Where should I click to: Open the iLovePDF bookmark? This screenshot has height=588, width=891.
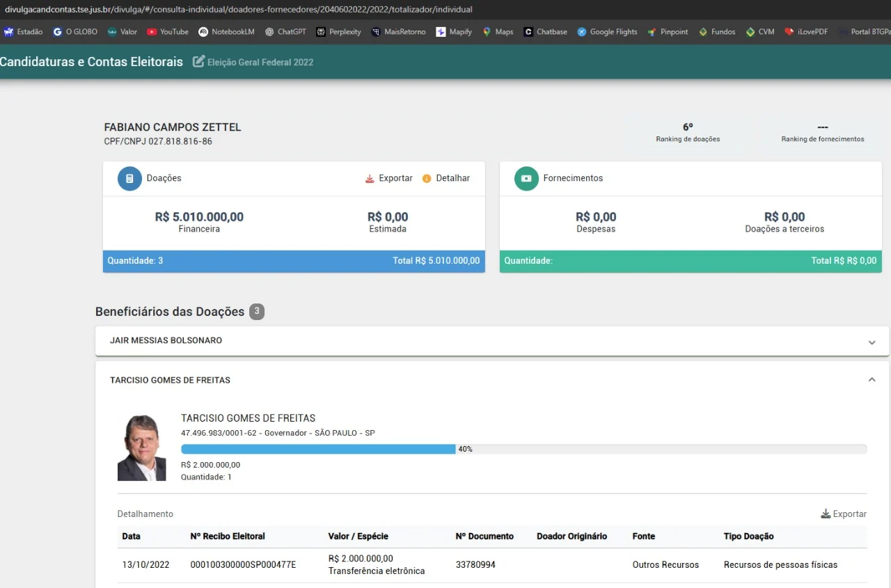pyautogui.click(x=806, y=32)
